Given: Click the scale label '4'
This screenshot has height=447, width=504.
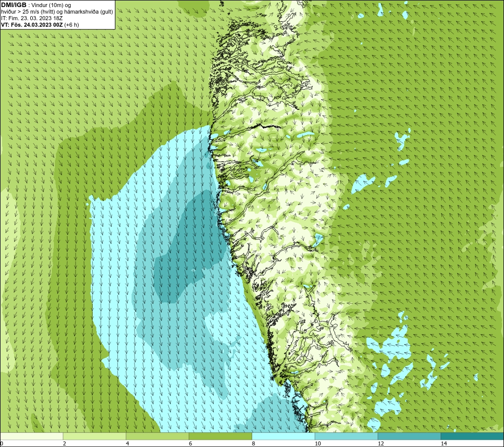Looking at the screenshot, I should tap(128, 443).
